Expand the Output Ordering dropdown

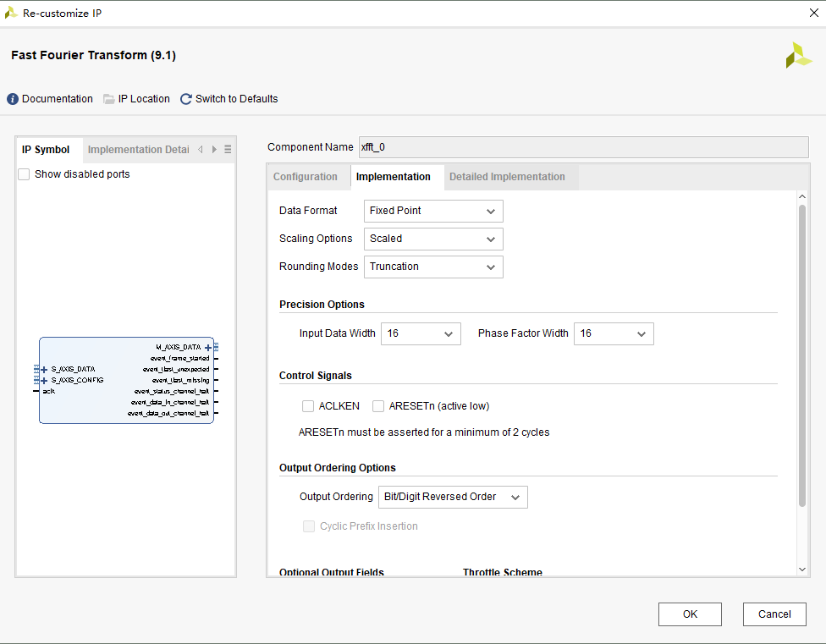click(453, 497)
